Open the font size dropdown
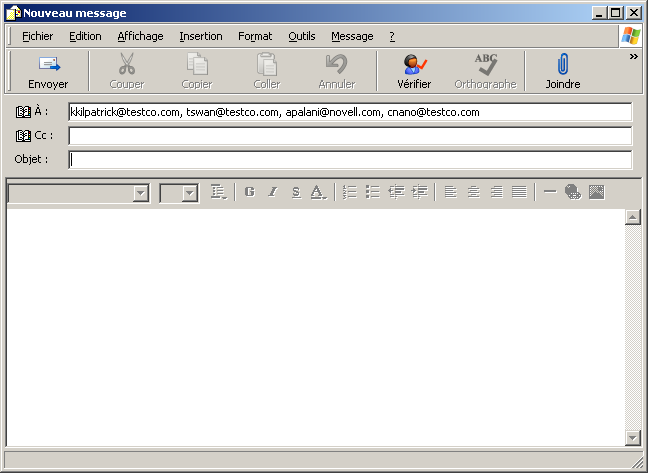648x473 pixels. point(190,193)
